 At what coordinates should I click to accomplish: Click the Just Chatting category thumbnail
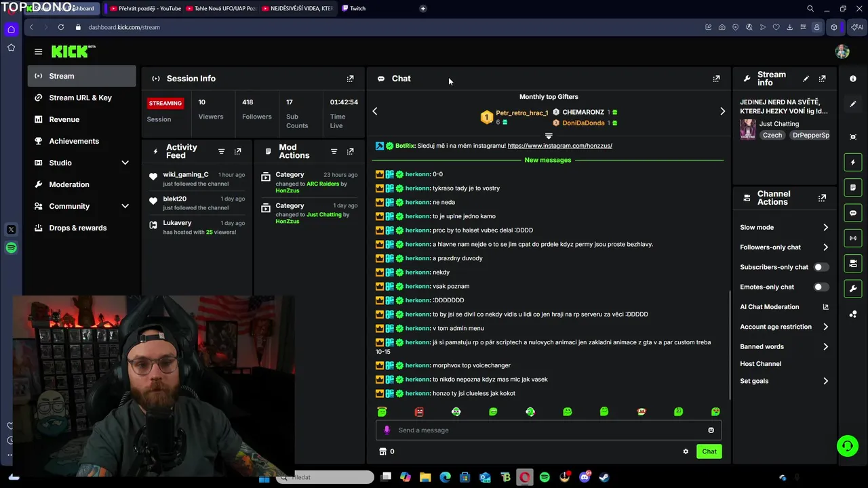point(748,129)
